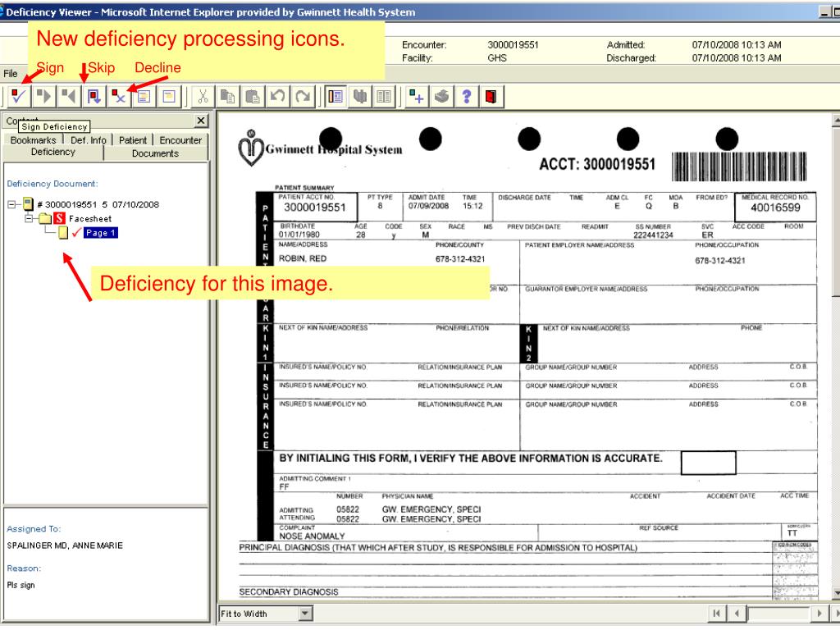Select the # 3000019551 5 07/10/2008 tree entry

coord(98,204)
